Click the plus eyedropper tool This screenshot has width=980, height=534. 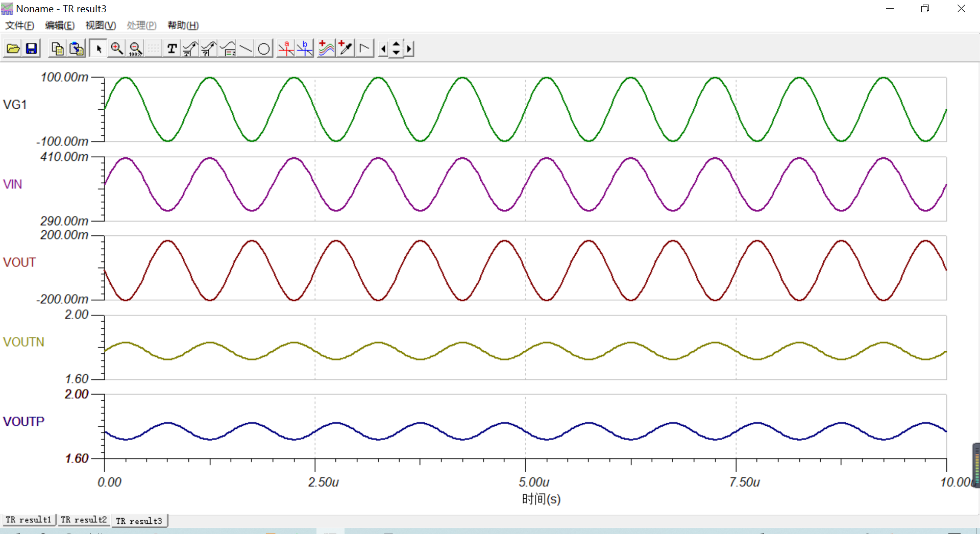pos(346,49)
